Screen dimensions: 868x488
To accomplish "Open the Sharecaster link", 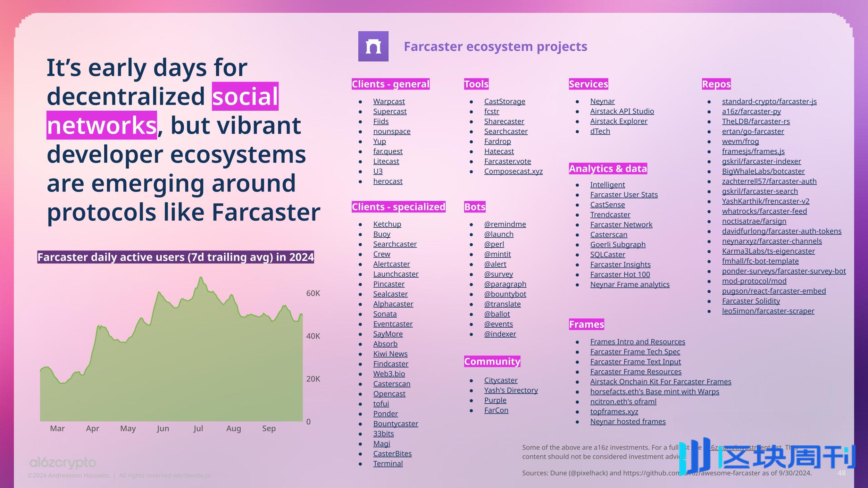I will 504,121.
